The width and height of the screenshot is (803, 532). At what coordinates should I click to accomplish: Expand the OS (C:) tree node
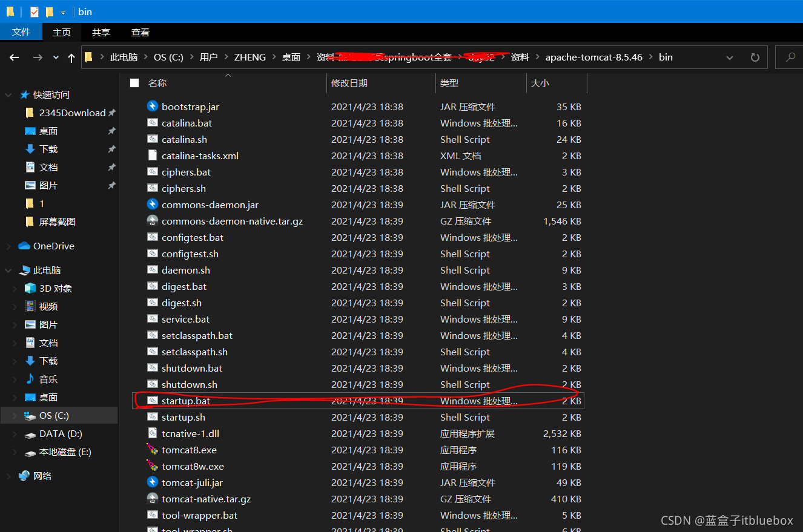coord(15,416)
